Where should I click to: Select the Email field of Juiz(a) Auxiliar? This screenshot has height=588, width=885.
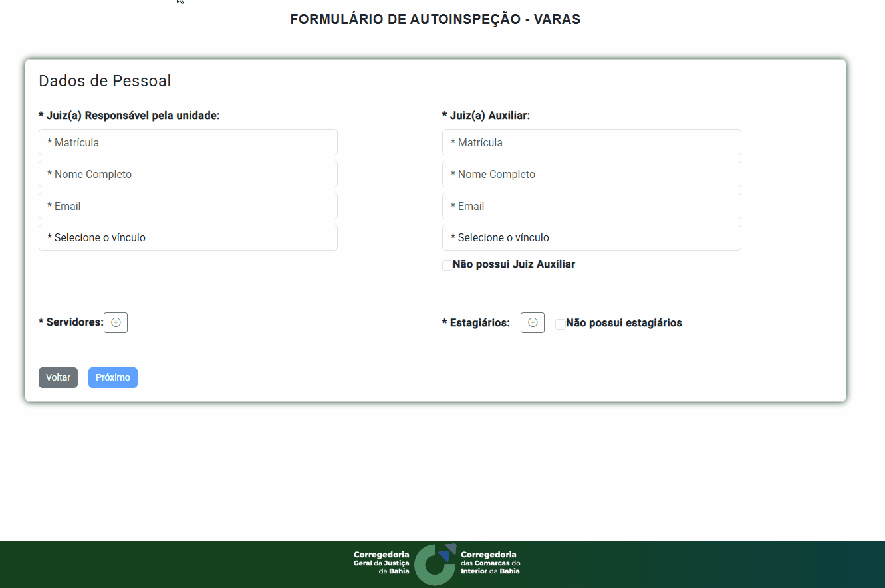591,206
